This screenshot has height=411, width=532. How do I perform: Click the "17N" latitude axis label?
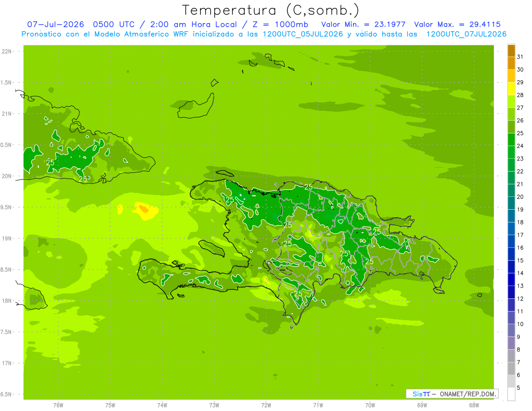(6, 363)
